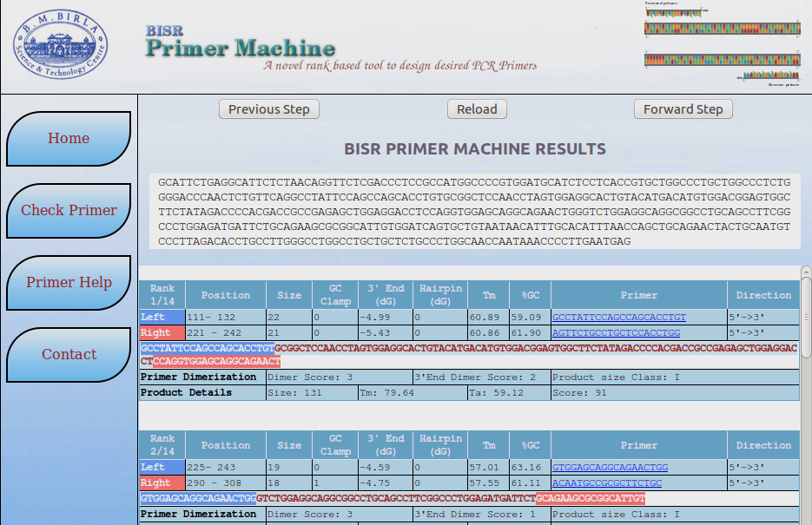The image size is (812, 525).
Task: Open the Home page
Action: (69, 139)
